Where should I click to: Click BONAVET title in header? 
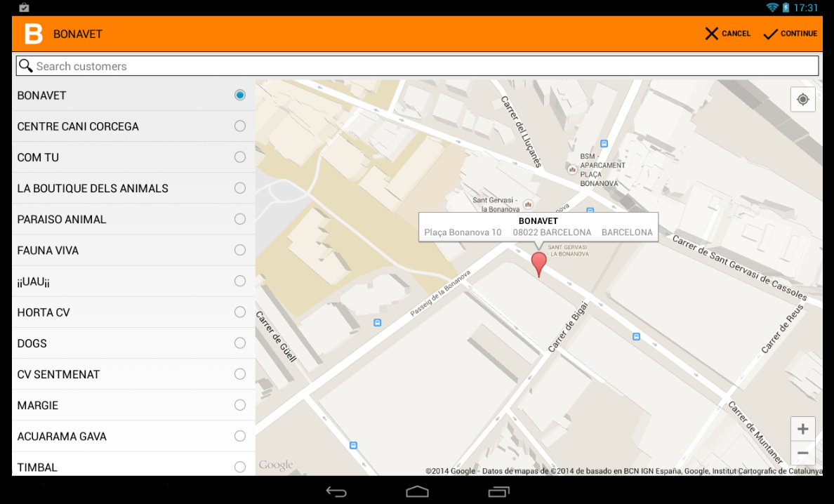point(78,34)
